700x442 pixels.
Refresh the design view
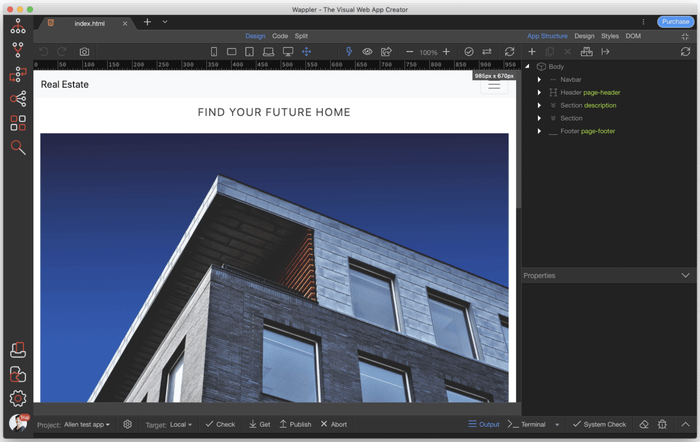tap(509, 52)
